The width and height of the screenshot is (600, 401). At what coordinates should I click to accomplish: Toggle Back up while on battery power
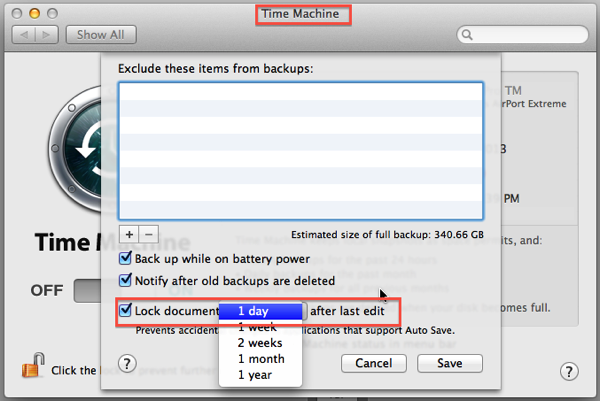125,258
